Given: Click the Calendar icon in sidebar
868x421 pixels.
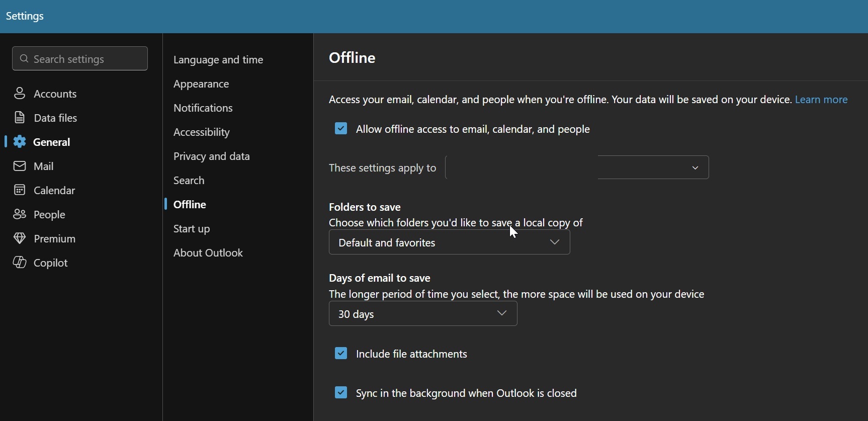Looking at the screenshot, I should pyautogui.click(x=20, y=190).
